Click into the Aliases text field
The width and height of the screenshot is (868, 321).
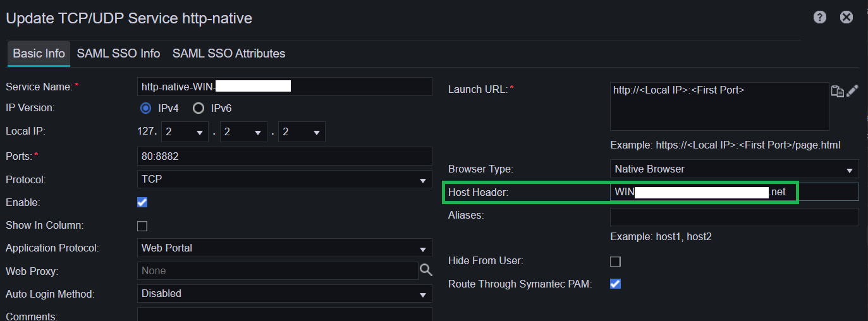tap(734, 217)
